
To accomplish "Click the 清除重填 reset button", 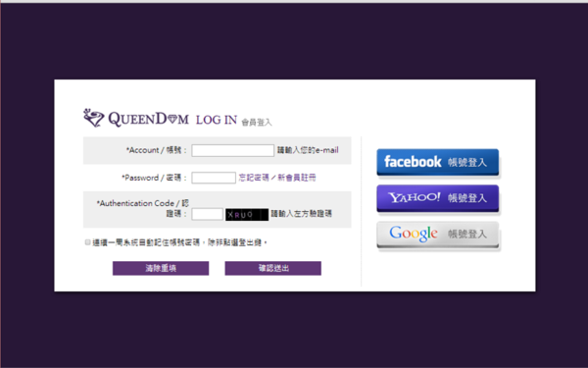I will (x=161, y=268).
